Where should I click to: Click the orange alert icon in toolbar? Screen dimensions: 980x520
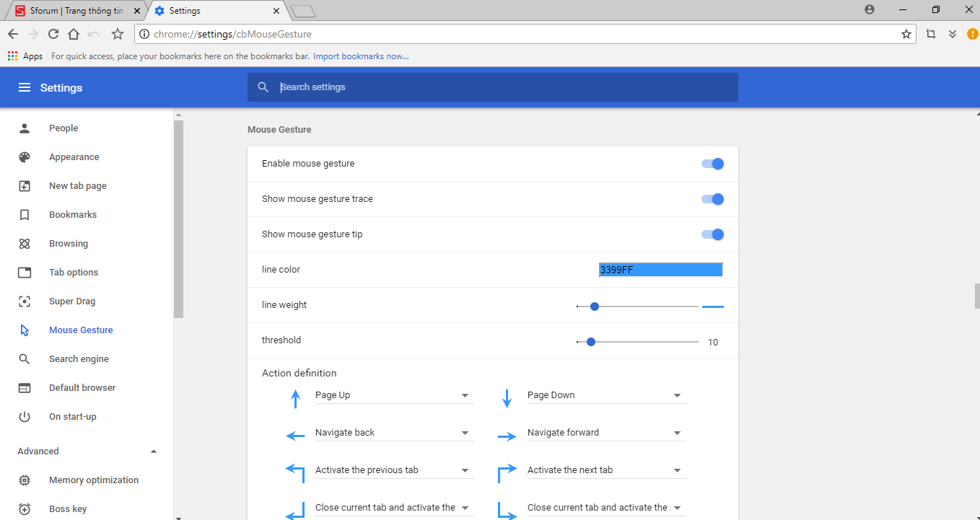pyautogui.click(x=972, y=34)
